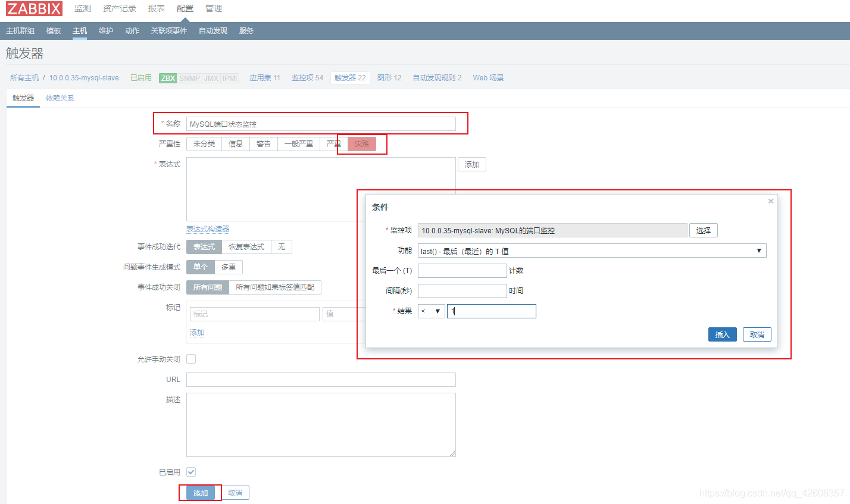Close the 条件 dialog with the x
Image resolution: width=850 pixels, height=504 pixels.
(x=771, y=201)
